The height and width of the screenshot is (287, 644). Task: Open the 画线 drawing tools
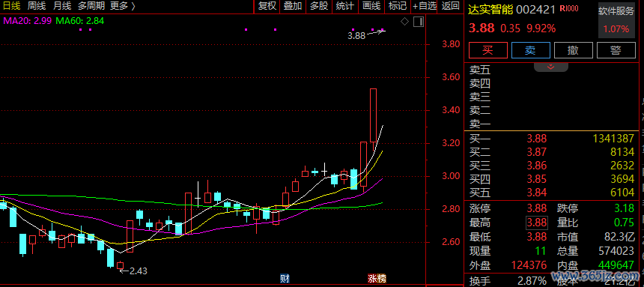[x=371, y=6]
